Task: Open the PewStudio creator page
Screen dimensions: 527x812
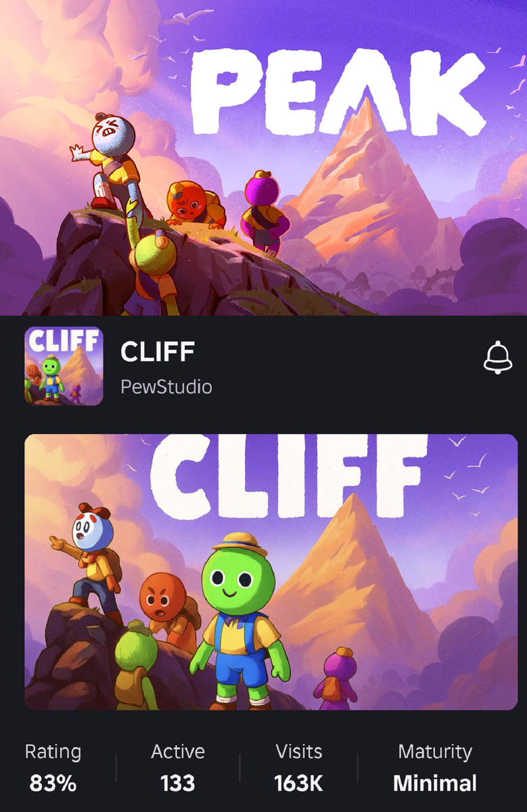Action: click(x=166, y=386)
